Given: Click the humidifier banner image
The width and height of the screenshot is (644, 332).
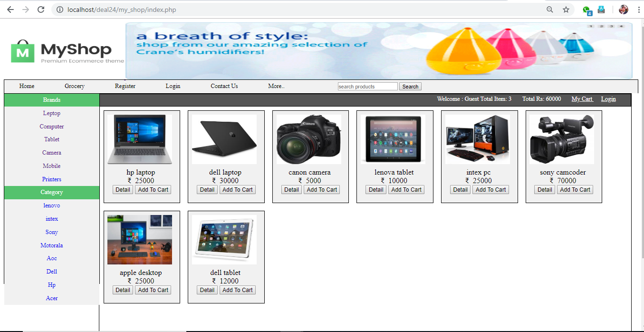Looking at the screenshot, I should 379,50.
